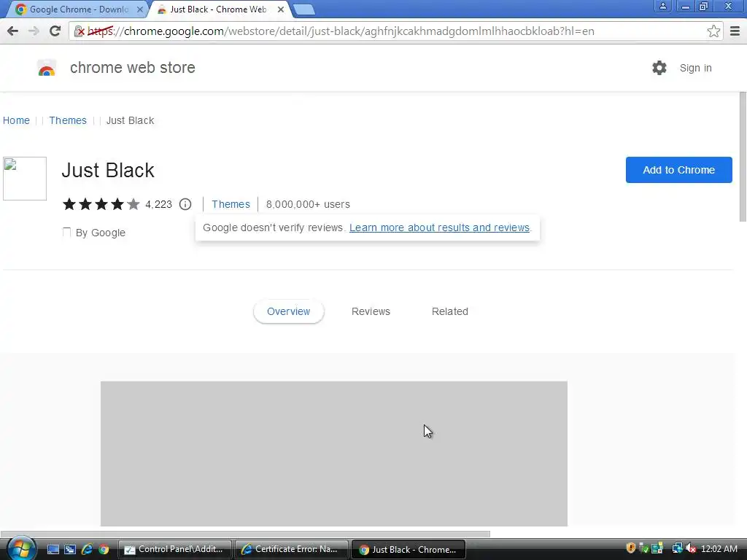Screen dimensions: 747x560
Task: Select the Related tab
Action: 449,311
